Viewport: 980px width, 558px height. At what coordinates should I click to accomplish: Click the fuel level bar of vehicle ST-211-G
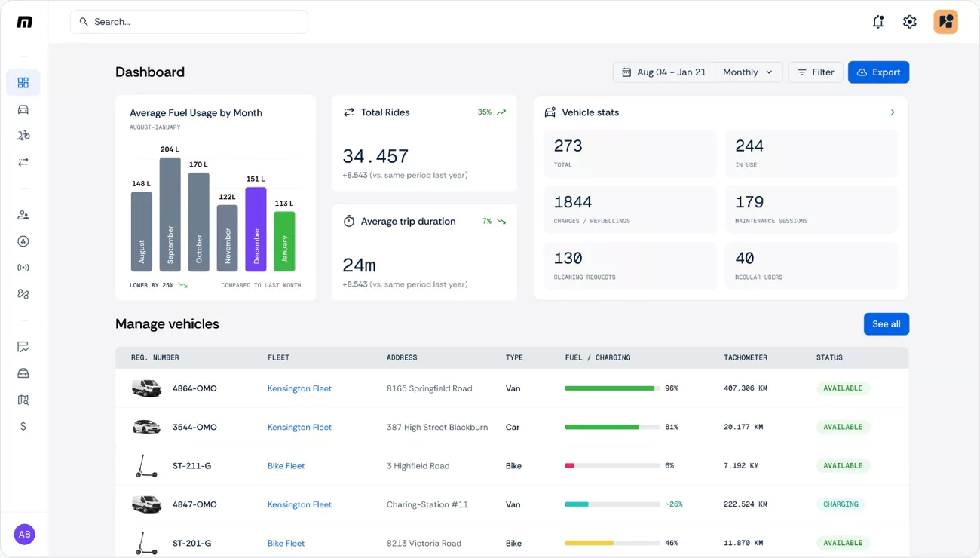[609, 465]
